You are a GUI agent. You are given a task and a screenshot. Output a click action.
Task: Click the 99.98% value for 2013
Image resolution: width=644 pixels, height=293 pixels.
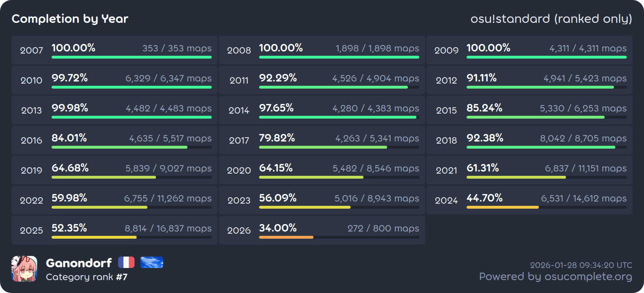[x=70, y=108]
